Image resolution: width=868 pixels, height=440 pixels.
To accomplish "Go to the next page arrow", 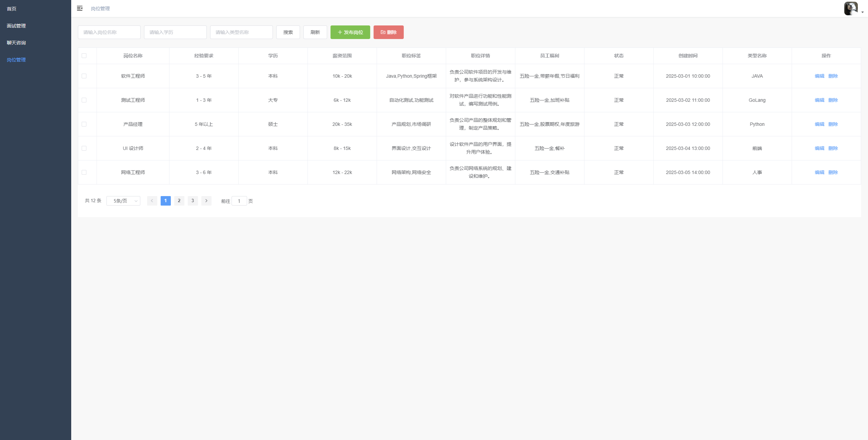I will (x=206, y=201).
